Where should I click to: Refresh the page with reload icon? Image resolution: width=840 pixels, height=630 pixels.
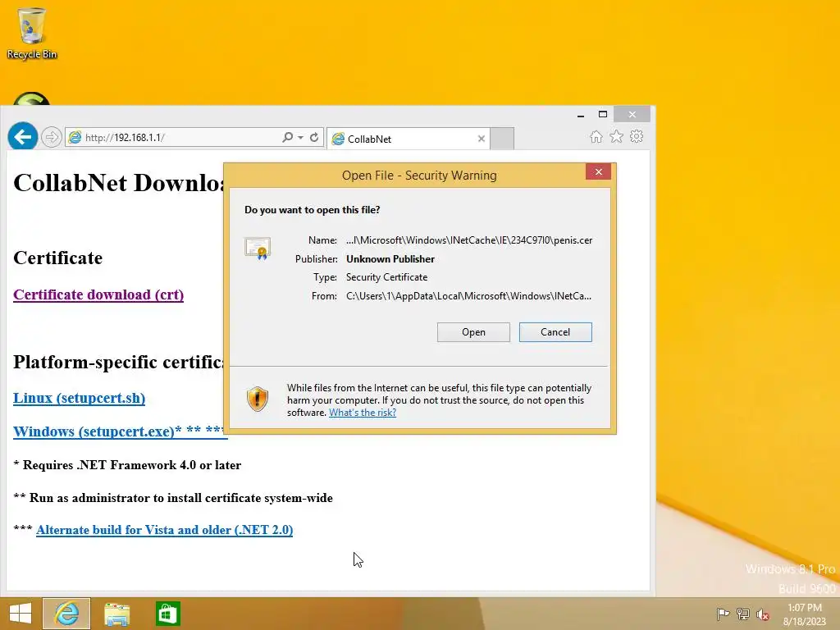pos(314,138)
